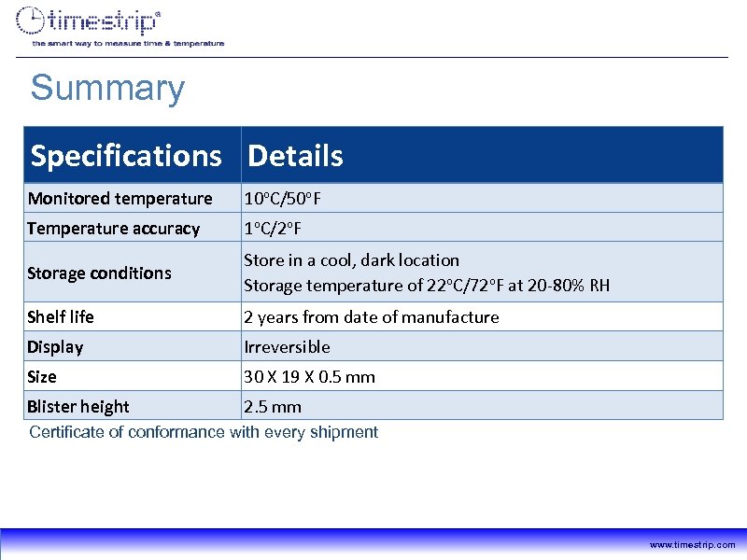Click '2 years from date of manufacture'
The height and width of the screenshot is (560, 747).
point(372,317)
